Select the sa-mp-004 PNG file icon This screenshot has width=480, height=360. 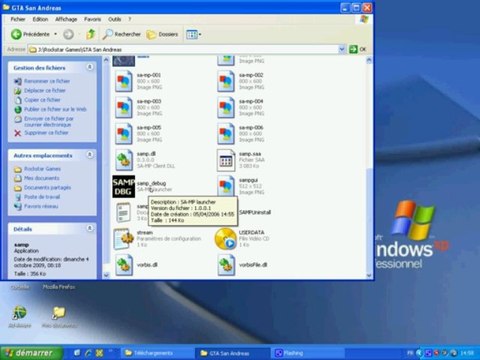point(226,108)
